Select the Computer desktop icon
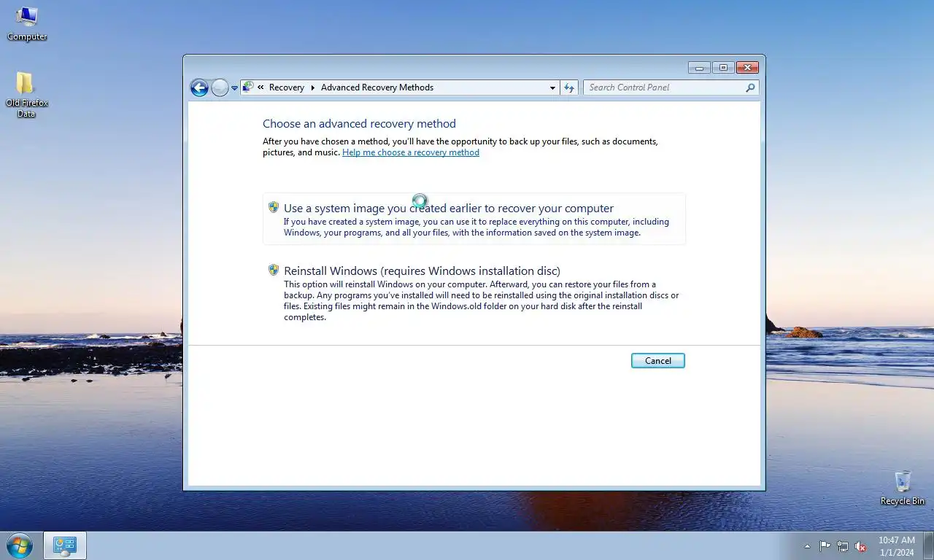The image size is (934, 560). pyautogui.click(x=27, y=23)
